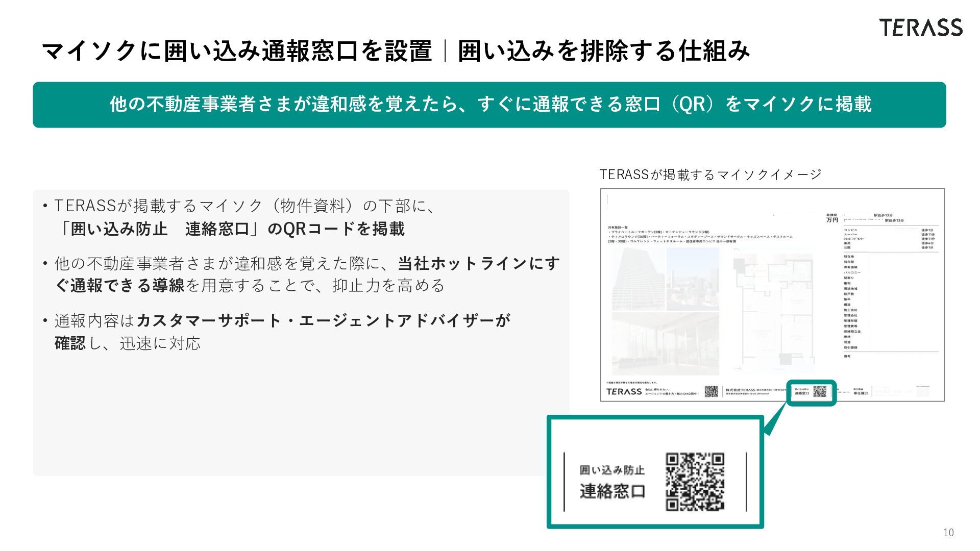The width and height of the screenshot is (980, 551).
Task: Click the large '連絡窓口' label in the callout
Action: pos(612,491)
